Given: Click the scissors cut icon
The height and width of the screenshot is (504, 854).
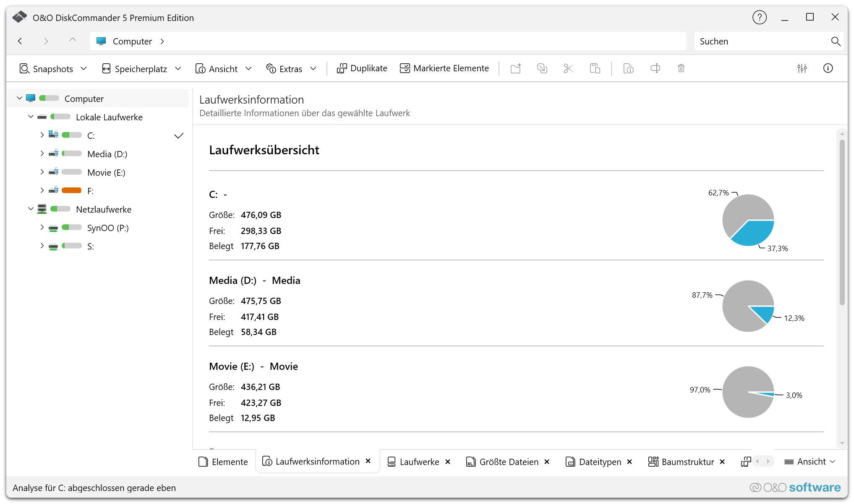Looking at the screenshot, I should pos(568,68).
